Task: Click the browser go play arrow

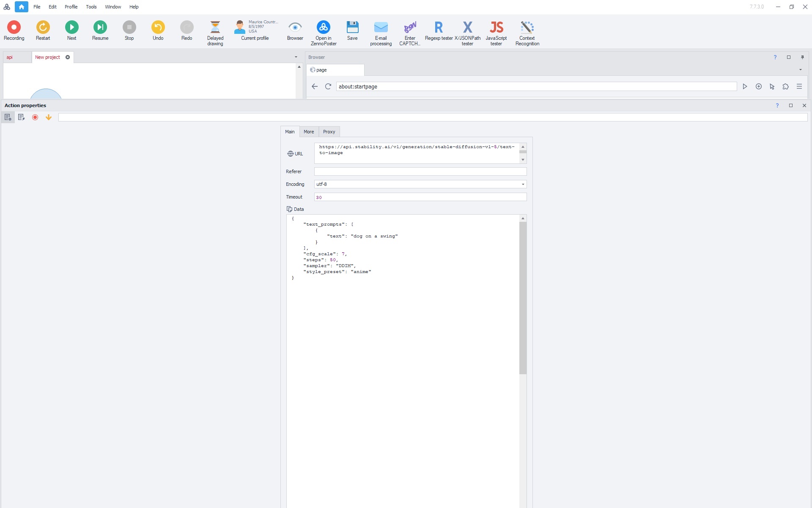Action: click(x=745, y=86)
